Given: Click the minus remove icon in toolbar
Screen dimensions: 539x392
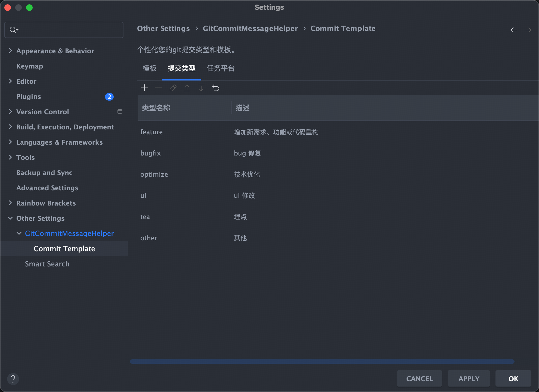Looking at the screenshot, I should pyautogui.click(x=159, y=88).
